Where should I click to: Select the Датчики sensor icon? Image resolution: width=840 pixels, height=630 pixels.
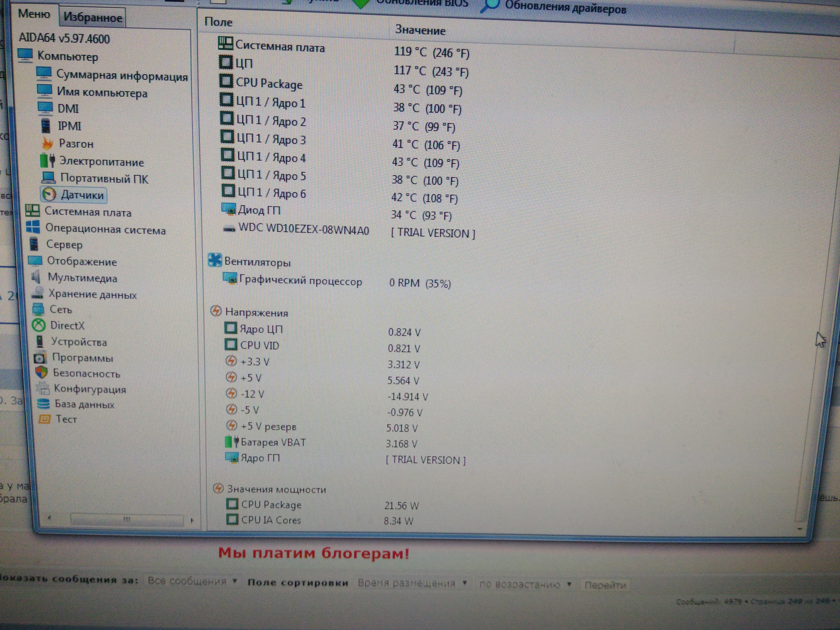coord(49,194)
